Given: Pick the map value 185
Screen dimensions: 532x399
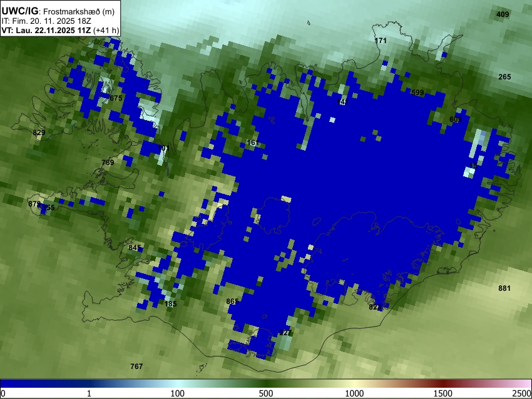Looking at the screenshot, I should coord(170,304).
